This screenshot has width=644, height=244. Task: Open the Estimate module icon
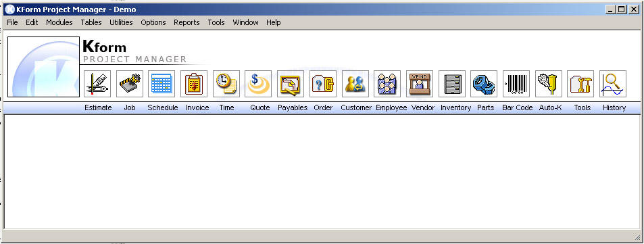97,84
